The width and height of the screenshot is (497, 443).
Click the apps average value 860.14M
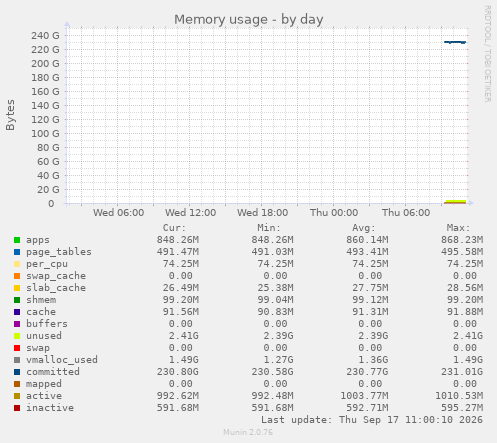(x=367, y=240)
